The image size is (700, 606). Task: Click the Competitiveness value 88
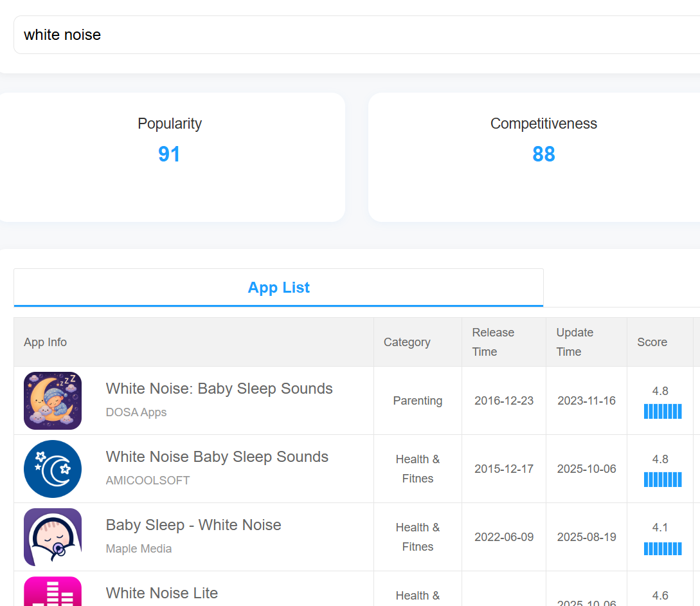[x=544, y=154]
